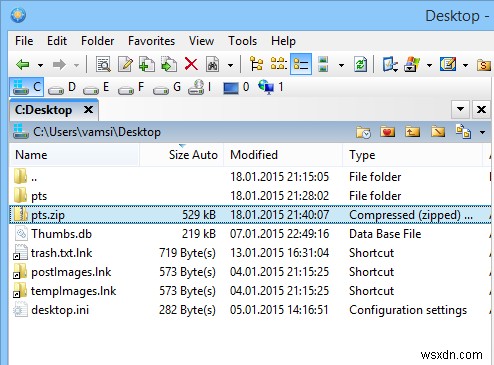494x365 pixels.
Task: Expand the Windows flag icon dropdown
Action: pyautogui.click(x=429, y=65)
